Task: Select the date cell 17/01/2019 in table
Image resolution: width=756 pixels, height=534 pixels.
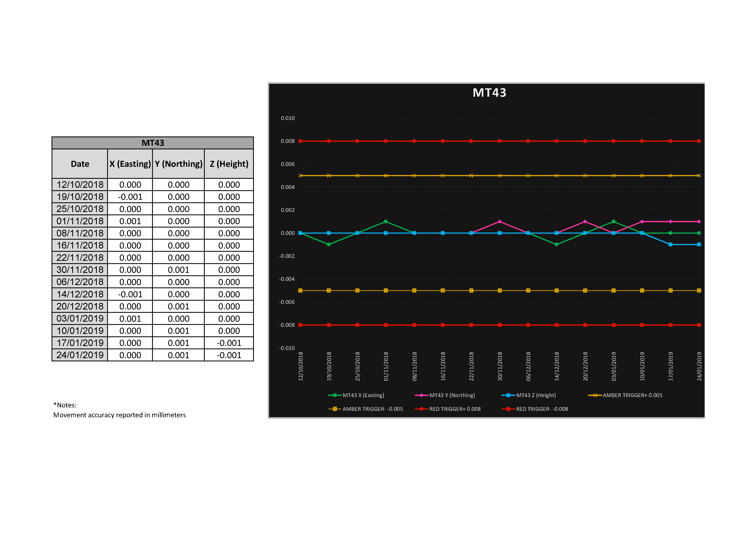Action: click(80, 343)
